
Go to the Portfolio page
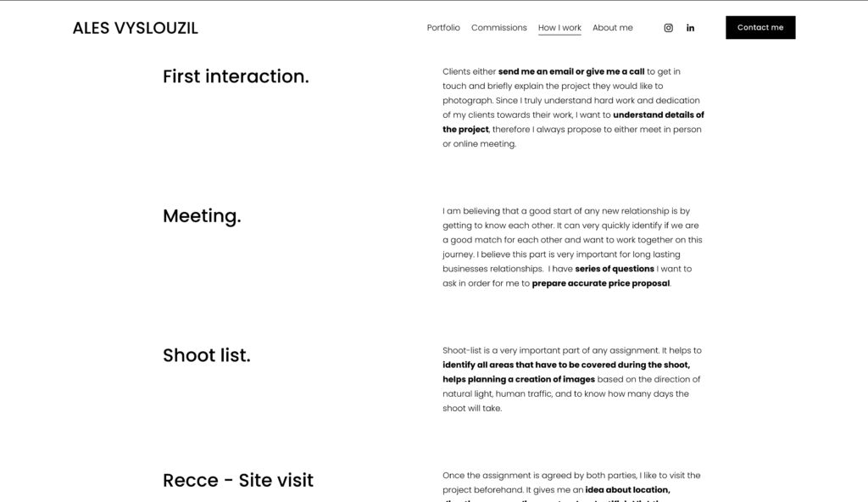point(443,28)
